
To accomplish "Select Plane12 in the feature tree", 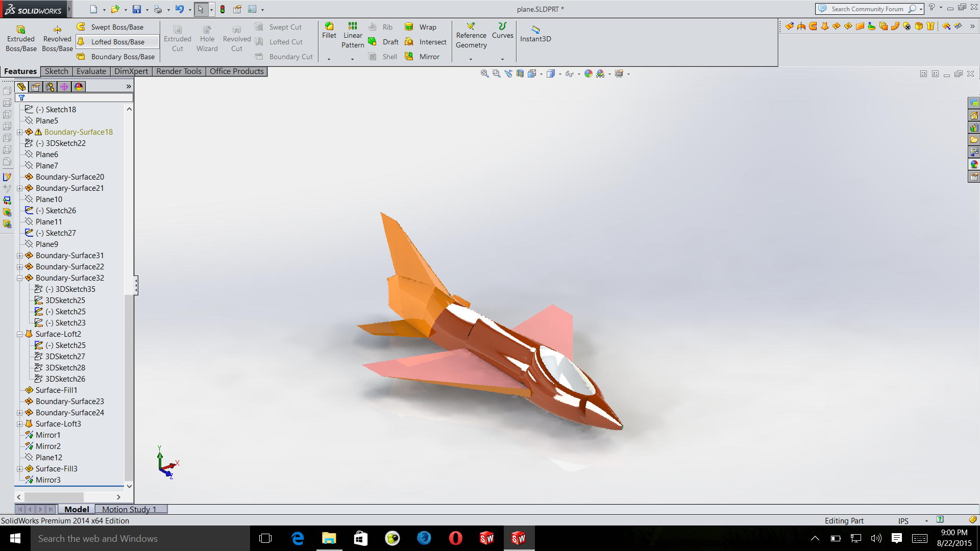I will click(x=49, y=458).
